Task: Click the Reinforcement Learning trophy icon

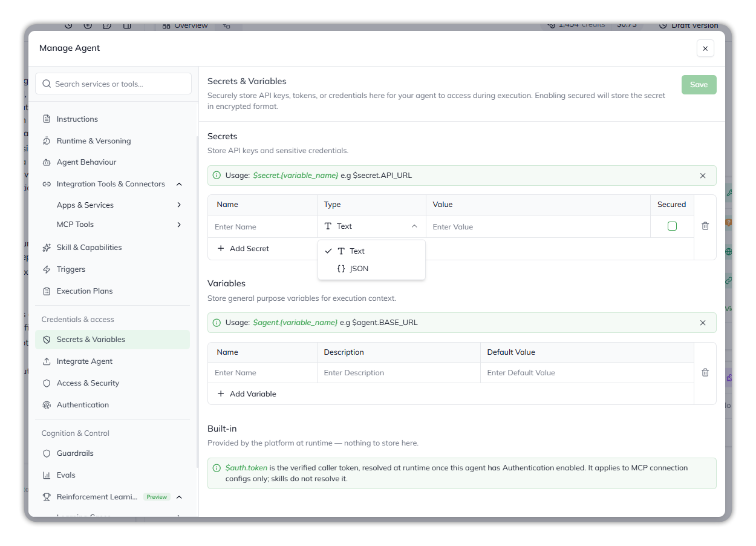Action: click(x=47, y=497)
